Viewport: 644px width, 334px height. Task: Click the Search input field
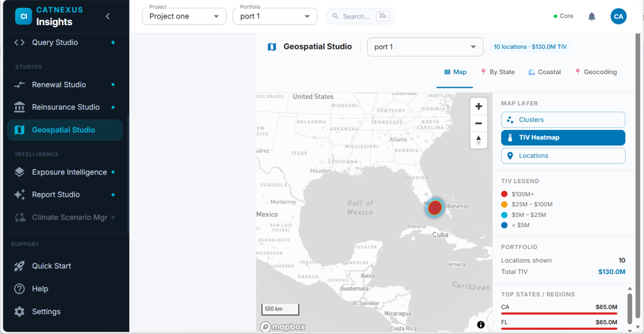(360, 17)
